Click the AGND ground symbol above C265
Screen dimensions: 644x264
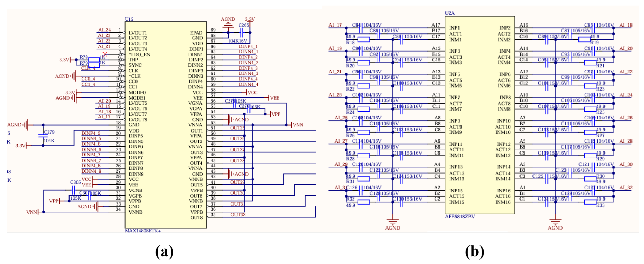tap(228, 25)
